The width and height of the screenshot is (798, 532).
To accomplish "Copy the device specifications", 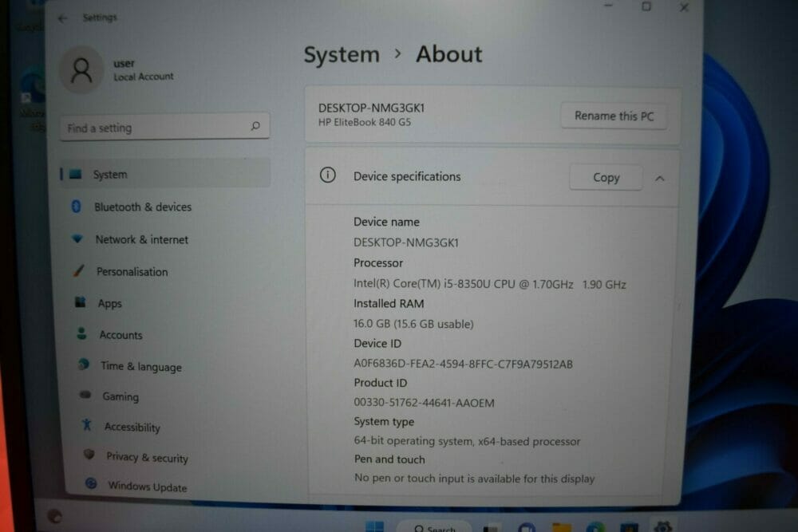I will click(606, 178).
